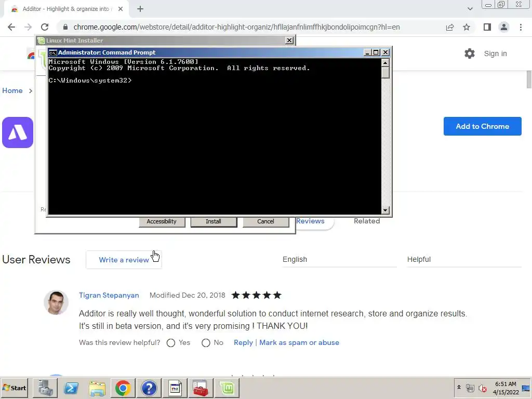
Task: Open the network tray icon
Action: point(470,388)
